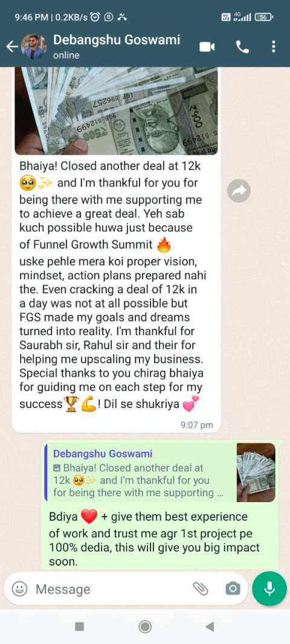This screenshot has height=644, width=290.
Task: Open the three-dot more options menu
Action: pyautogui.click(x=274, y=47)
